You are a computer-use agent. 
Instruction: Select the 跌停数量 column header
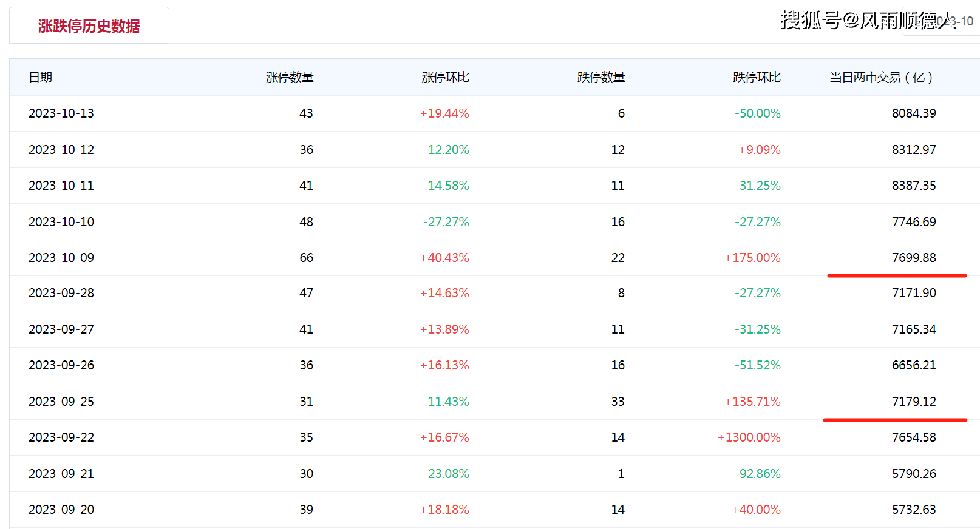[x=601, y=77]
